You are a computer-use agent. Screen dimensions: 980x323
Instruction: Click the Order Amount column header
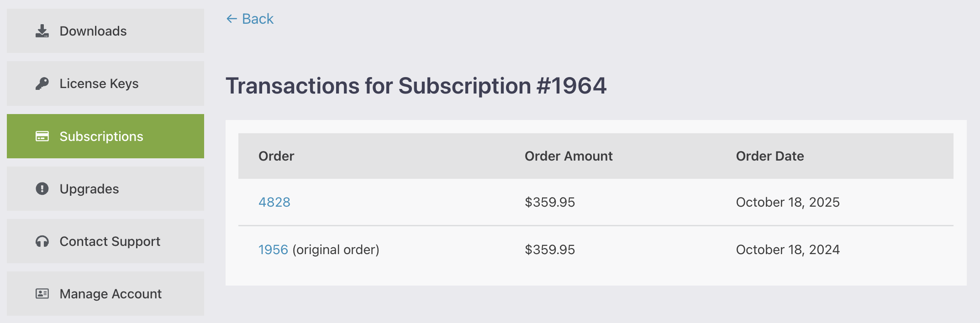[x=569, y=156]
